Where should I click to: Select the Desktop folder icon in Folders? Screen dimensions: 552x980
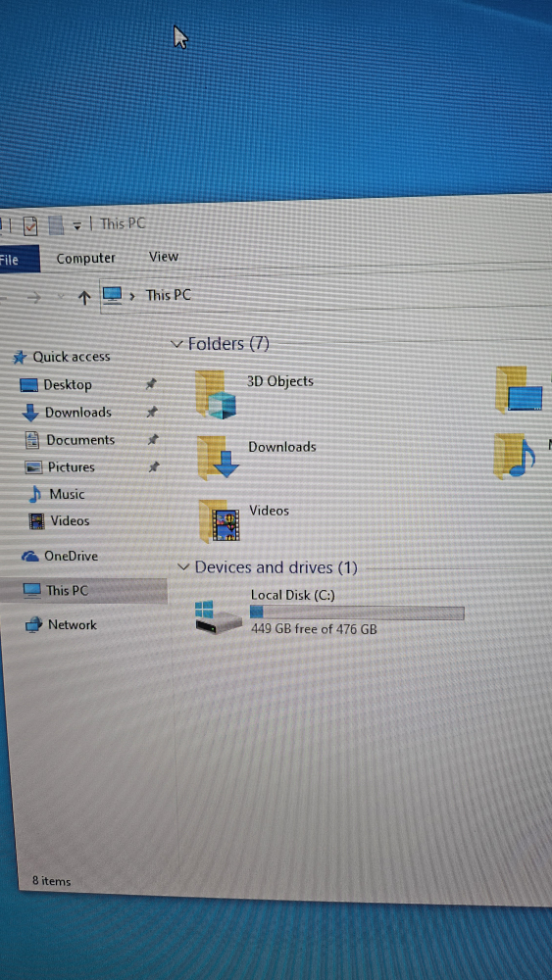pyautogui.click(x=519, y=390)
